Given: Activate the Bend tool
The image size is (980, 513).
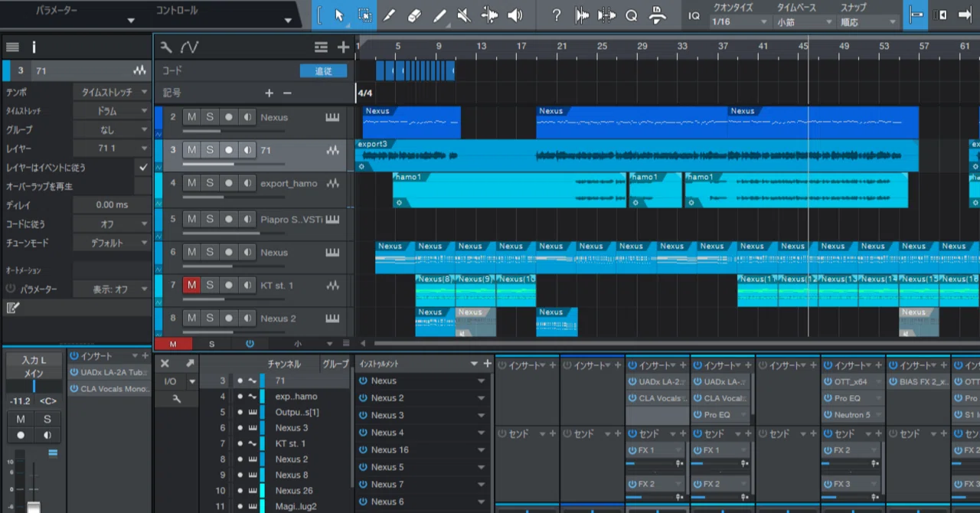Looking at the screenshot, I should [490, 15].
